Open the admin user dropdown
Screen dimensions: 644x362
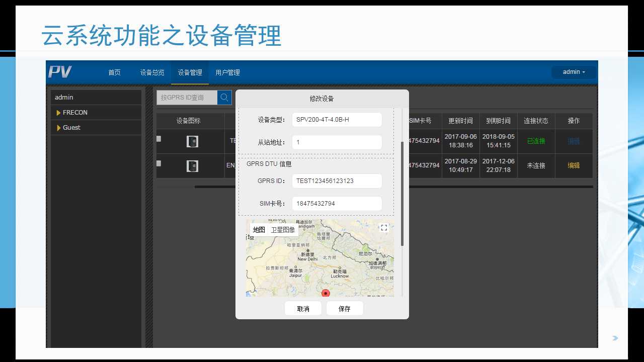574,72
